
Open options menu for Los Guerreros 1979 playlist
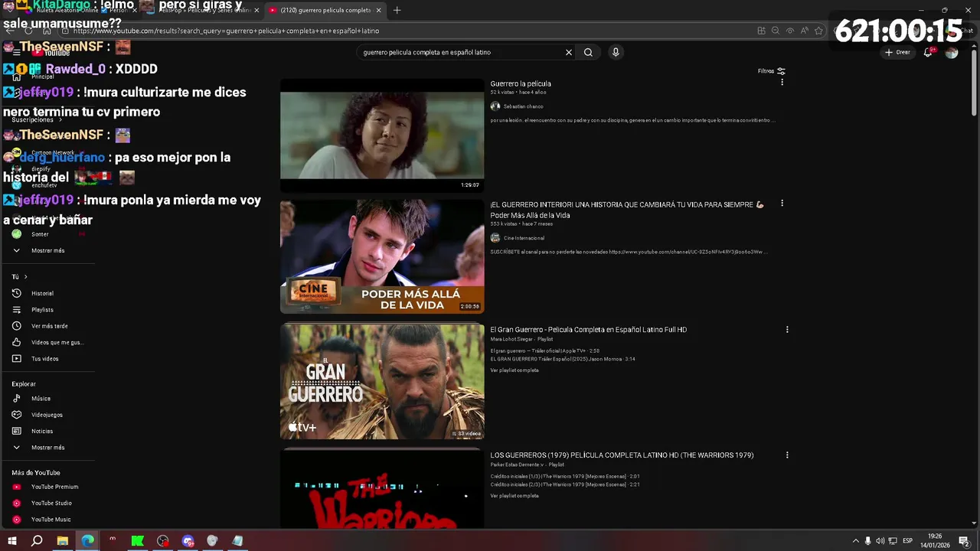tap(787, 455)
